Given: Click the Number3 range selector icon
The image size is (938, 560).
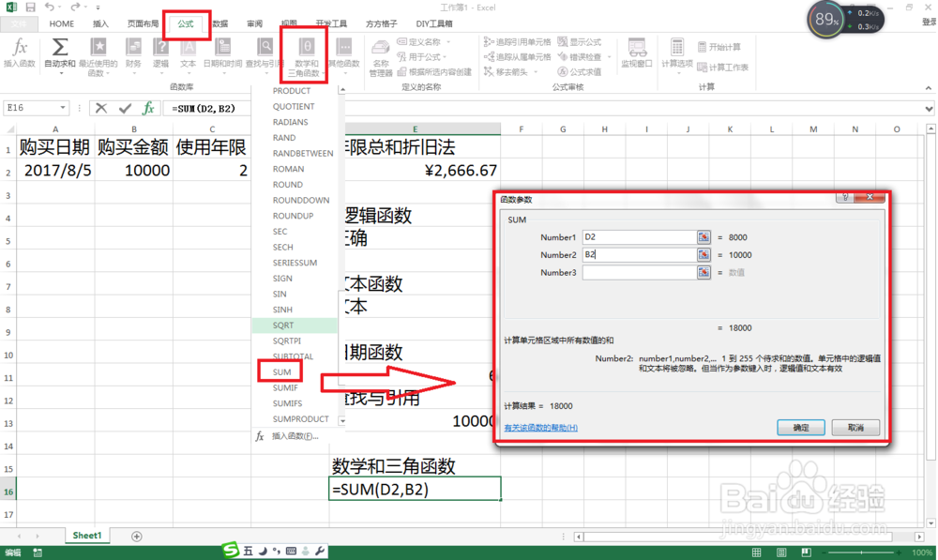Looking at the screenshot, I should click(x=703, y=272).
